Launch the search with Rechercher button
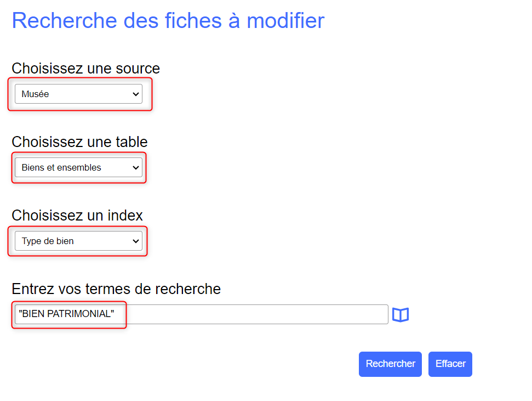Viewport: 532px width, 401px height. tap(390, 364)
